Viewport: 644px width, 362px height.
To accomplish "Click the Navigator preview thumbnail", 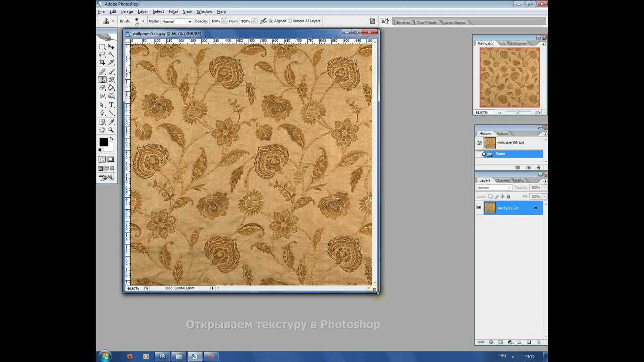I will click(510, 77).
